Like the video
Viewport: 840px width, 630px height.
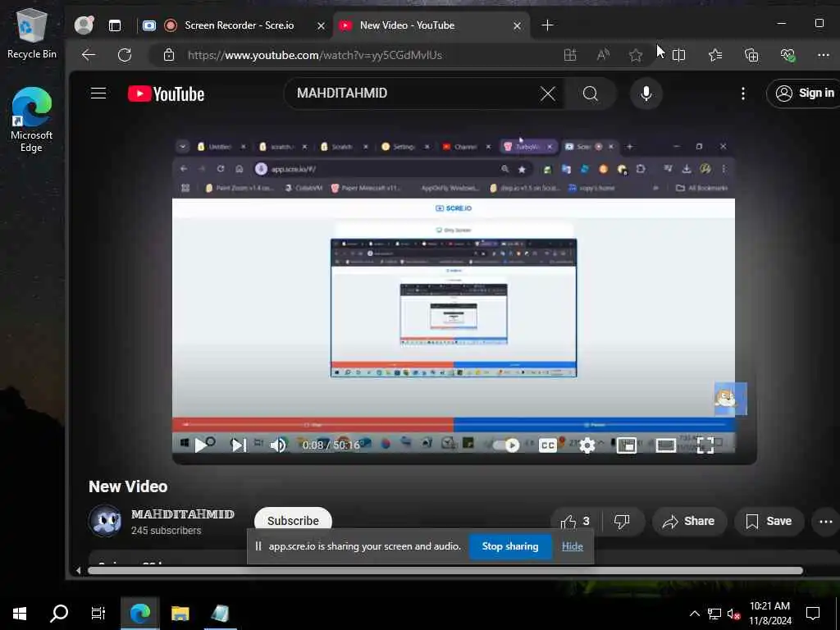[x=575, y=521]
